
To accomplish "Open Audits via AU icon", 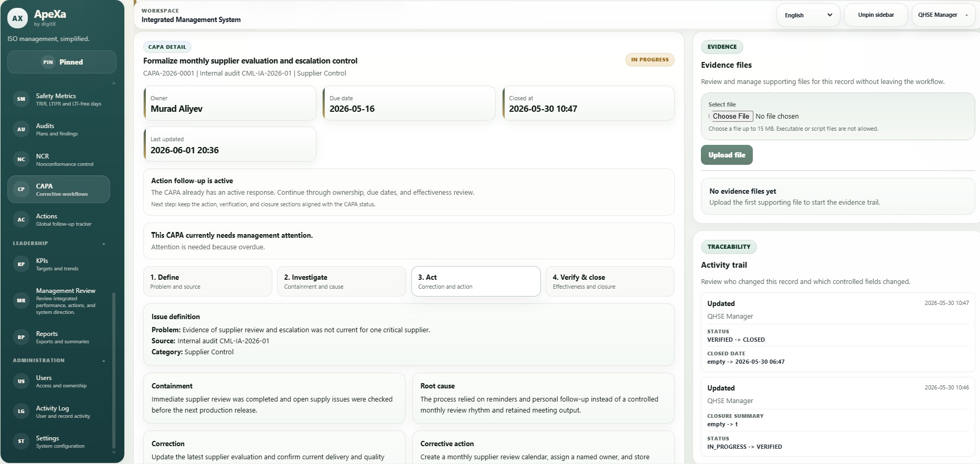I will click(x=21, y=129).
